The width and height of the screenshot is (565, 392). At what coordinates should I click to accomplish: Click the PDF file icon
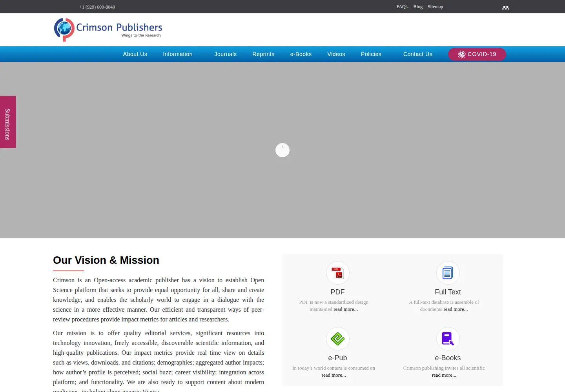(x=337, y=273)
